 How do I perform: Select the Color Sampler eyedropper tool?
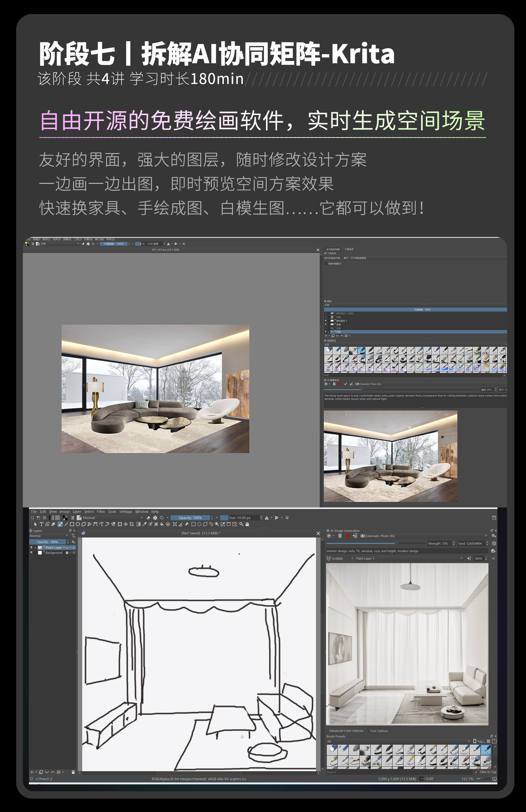144,524
